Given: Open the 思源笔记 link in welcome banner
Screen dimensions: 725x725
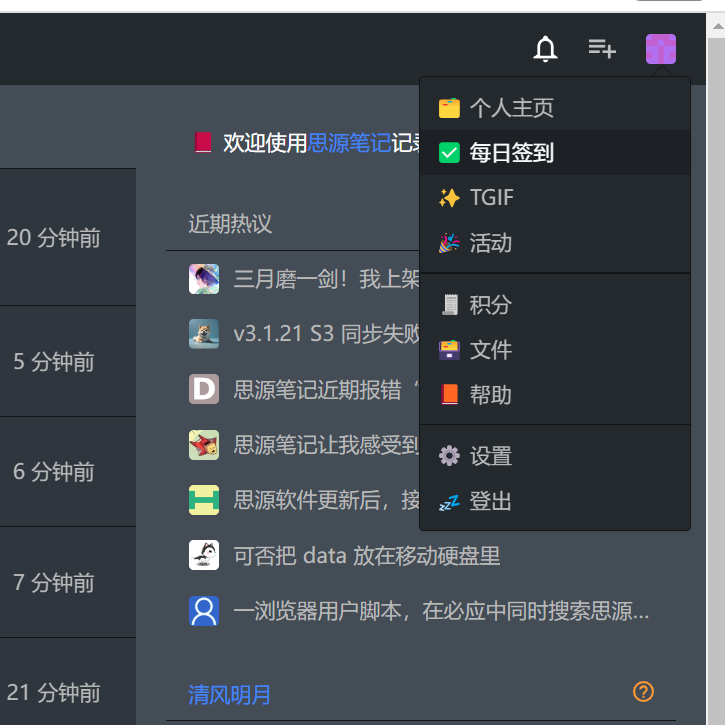Looking at the screenshot, I should pyautogui.click(x=350, y=143).
